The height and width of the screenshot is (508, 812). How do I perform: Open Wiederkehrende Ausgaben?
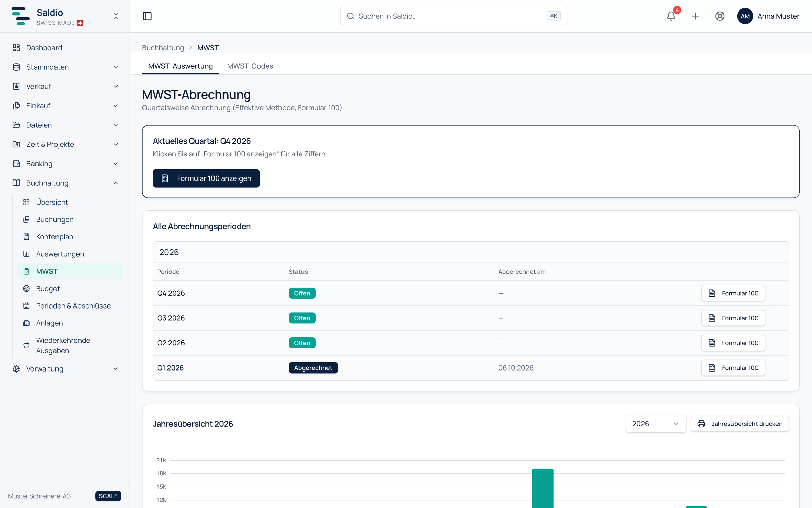tap(70, 345)
